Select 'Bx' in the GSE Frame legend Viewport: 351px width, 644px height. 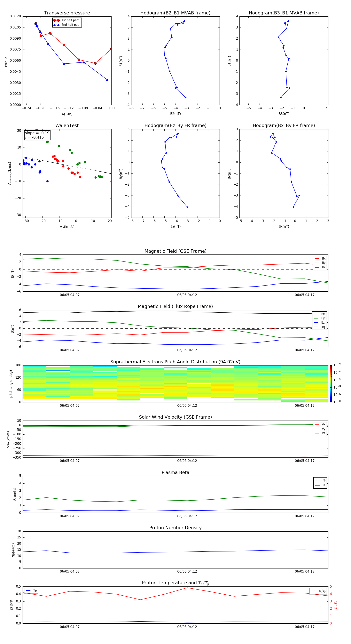[x=320, y=259]
